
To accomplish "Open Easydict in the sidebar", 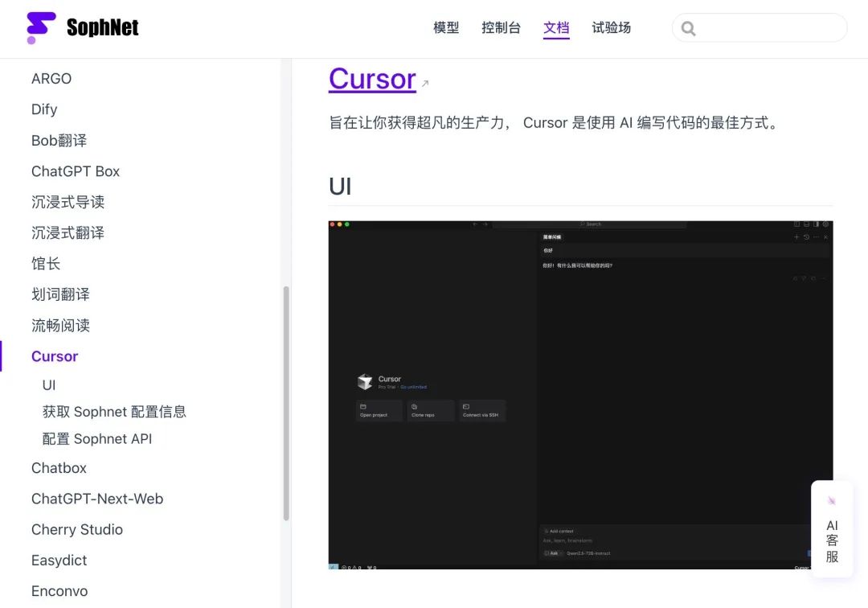I will point(59,561).
